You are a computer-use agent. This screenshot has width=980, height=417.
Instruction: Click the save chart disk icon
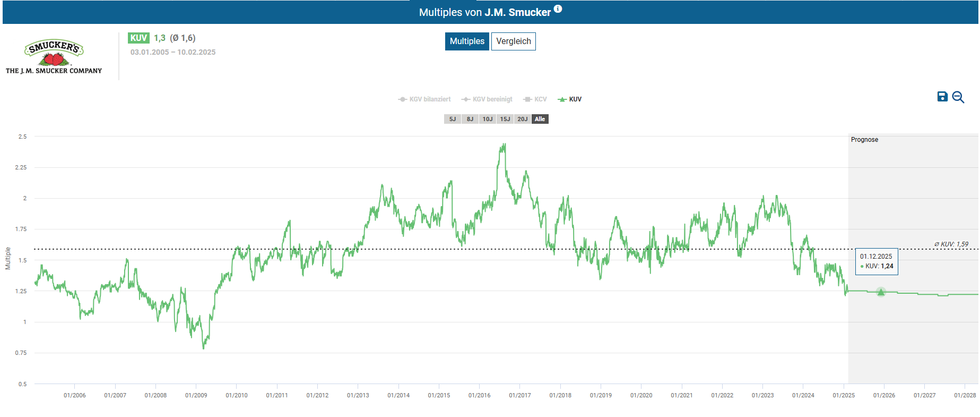pos(942,97)
